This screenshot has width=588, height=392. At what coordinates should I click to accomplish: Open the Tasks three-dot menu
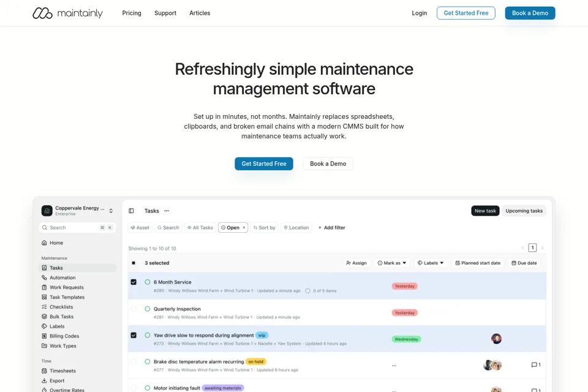pyautogui.click(x=167, y=211)
